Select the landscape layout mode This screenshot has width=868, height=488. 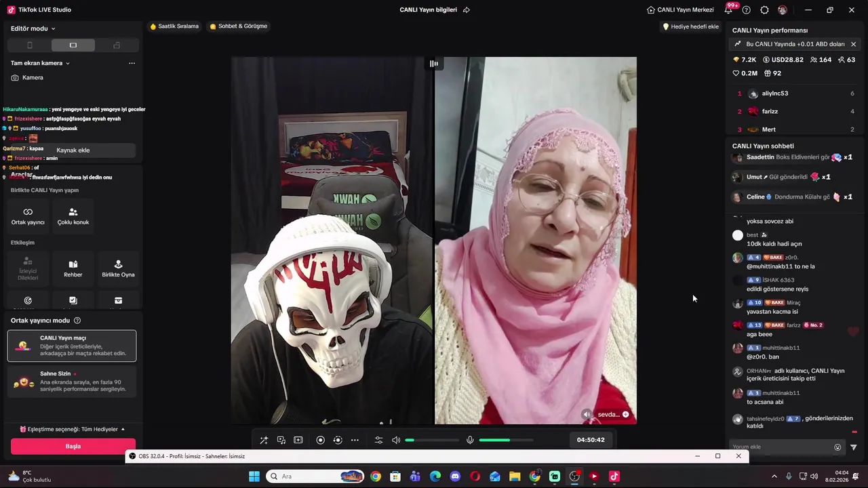tap(73, 45)
